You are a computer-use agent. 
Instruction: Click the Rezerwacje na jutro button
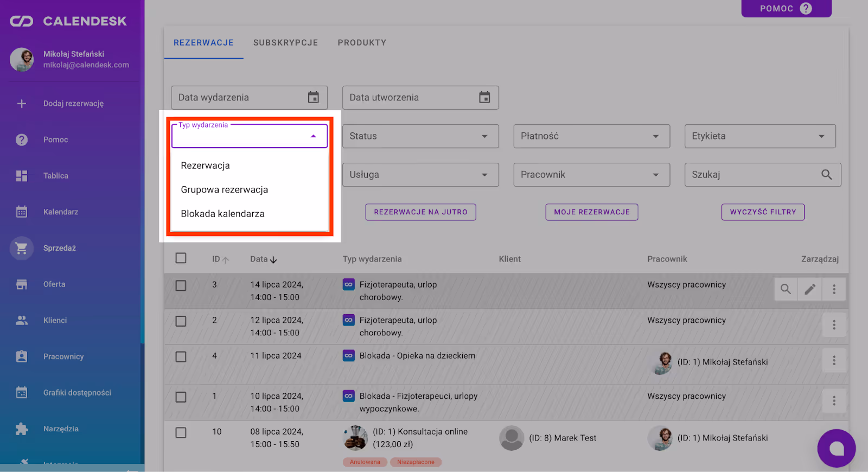tap(420, 212)
